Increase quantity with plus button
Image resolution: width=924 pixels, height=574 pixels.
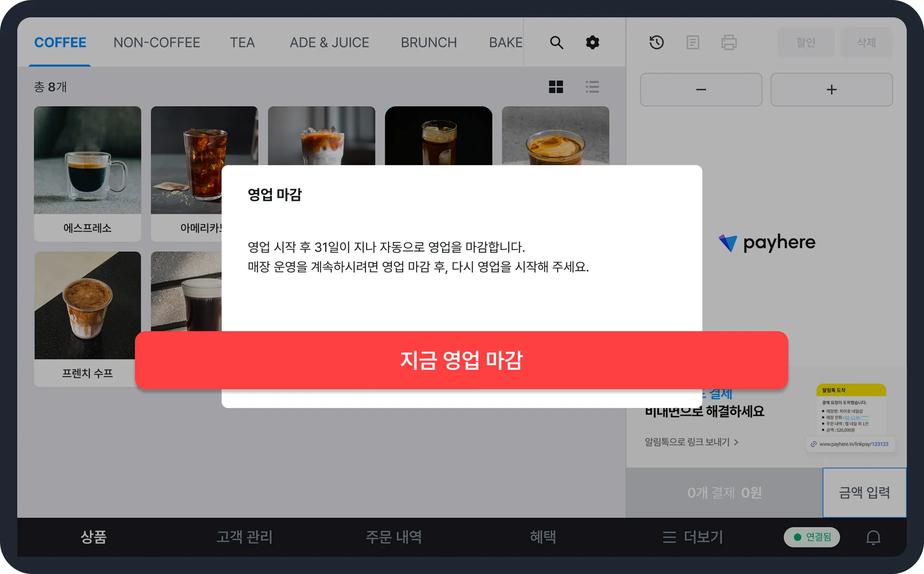tap(831, 89)
